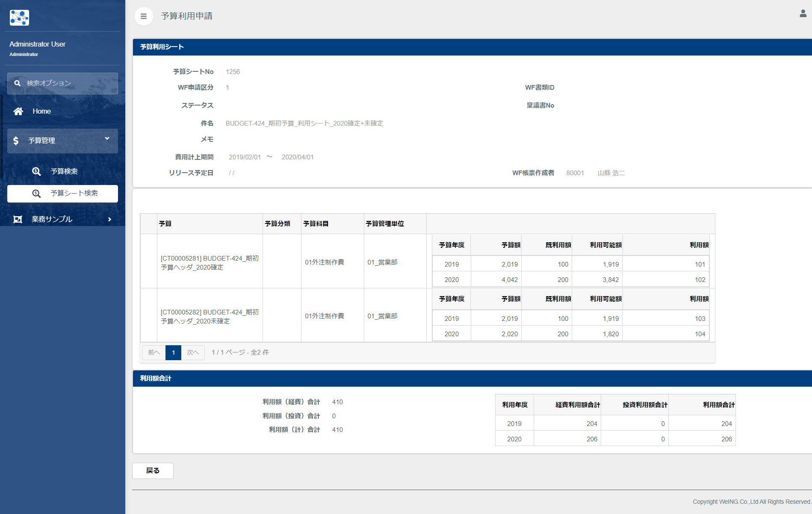Screen dimensions: 812x514
Task: Go to next page with 次へ
Action: 193,352
